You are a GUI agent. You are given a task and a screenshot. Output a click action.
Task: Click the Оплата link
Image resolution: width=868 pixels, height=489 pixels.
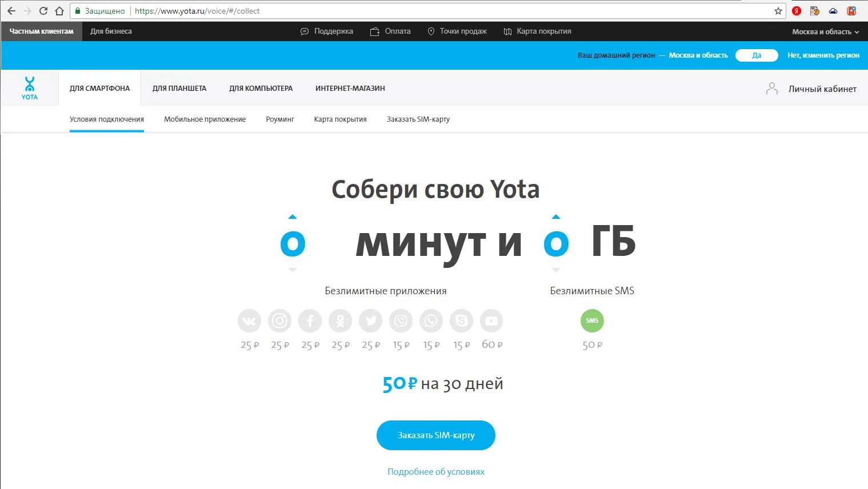tap(398, 31)
